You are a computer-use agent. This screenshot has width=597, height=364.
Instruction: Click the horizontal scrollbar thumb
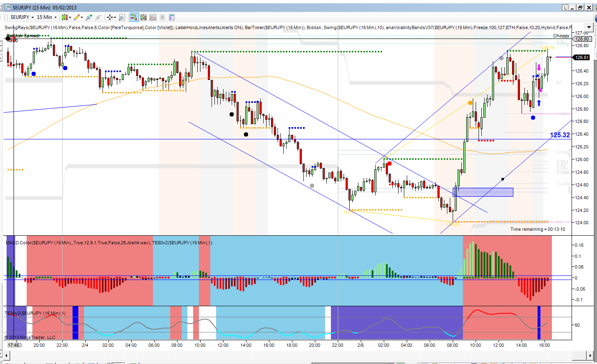[x=579, y=355]
